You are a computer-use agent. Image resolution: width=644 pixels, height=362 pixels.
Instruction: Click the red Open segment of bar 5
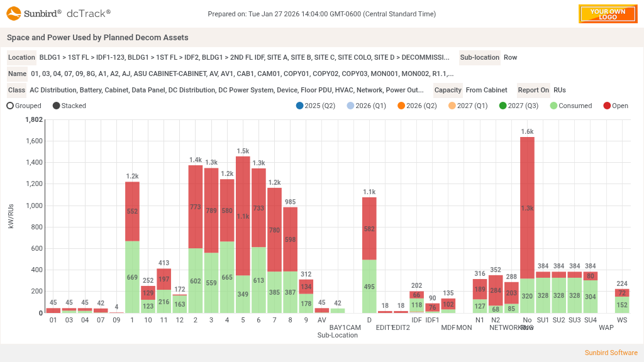point(243,216)
